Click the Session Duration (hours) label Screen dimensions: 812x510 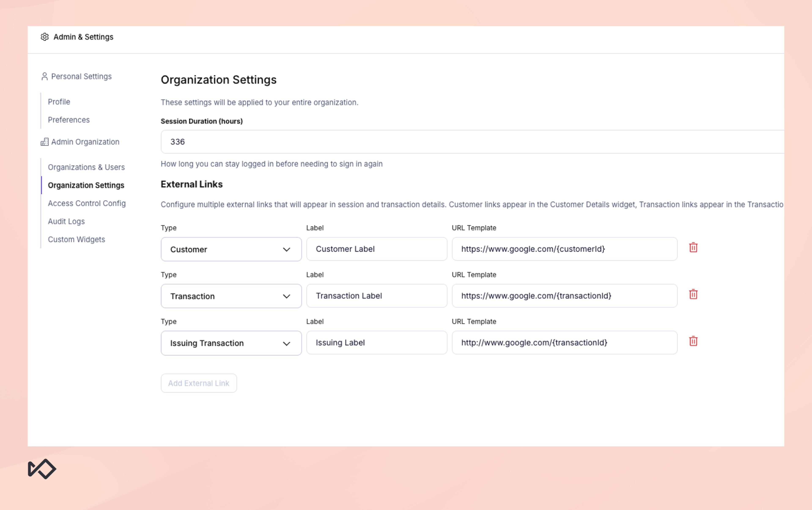pyautogui.click(x=202, y=121)
